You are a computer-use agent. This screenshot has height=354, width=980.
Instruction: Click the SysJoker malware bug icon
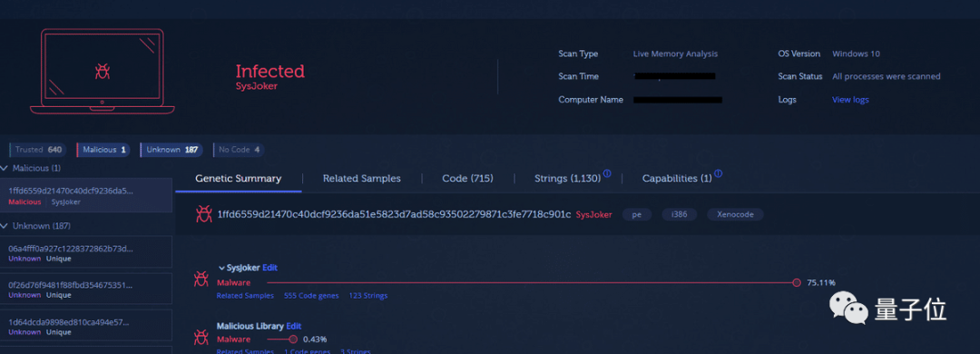[x=201, y=279]
